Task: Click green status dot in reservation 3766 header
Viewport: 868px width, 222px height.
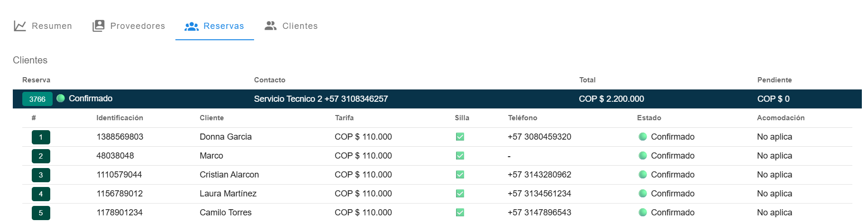Action: click(x=61, y=98)
